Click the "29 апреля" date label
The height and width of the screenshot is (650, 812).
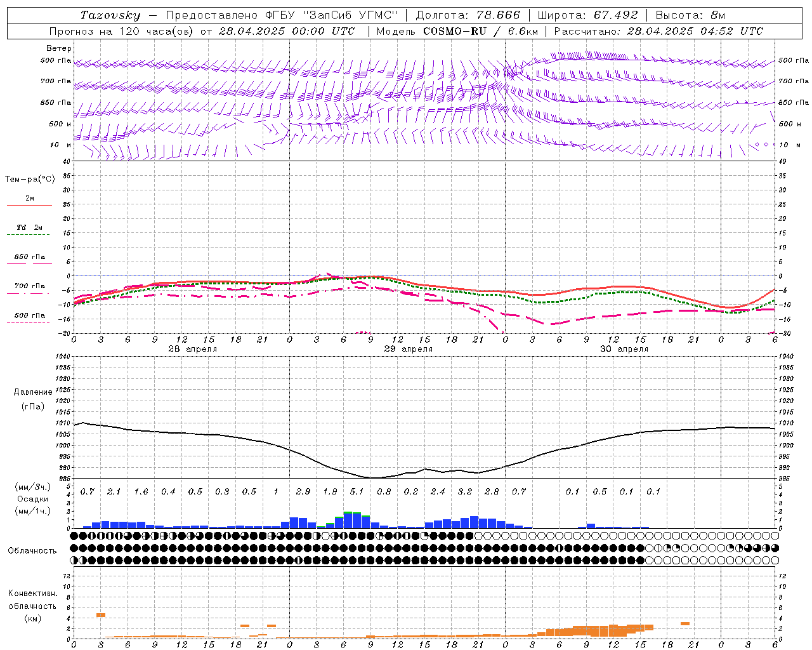click(409, 349)
